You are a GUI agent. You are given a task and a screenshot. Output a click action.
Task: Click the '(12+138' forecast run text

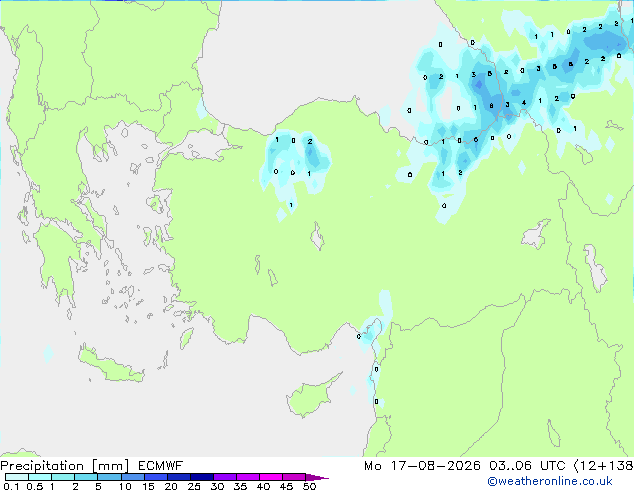603,466
